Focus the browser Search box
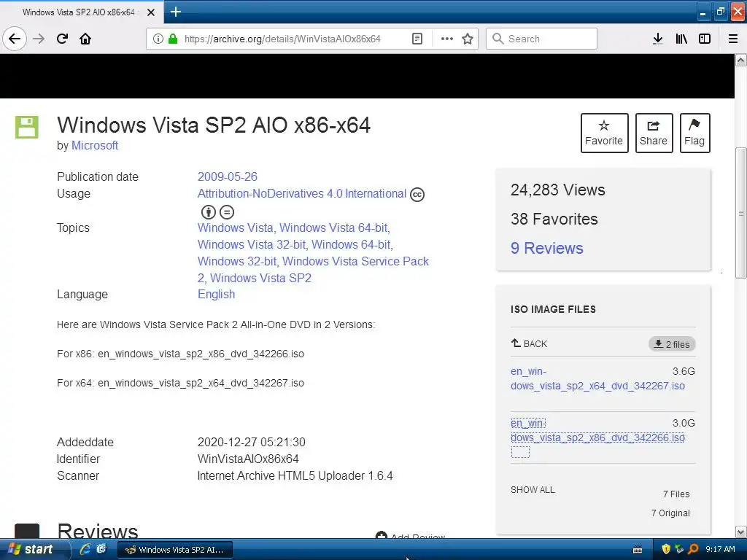The width and height of the screenshot is (747, 560). coord(541,39)
